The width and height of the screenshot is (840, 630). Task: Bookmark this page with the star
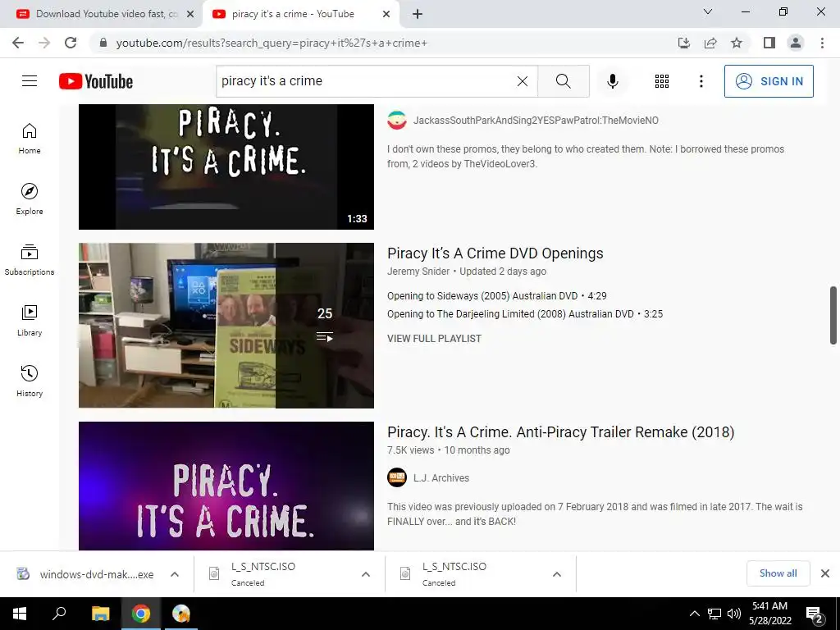point(737,43)
